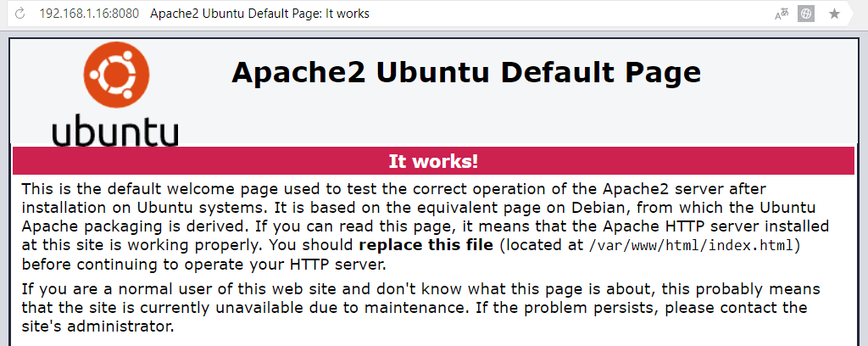The height and width of the screenshot is (346, 868).
Task: Bookmark this page with the star icon
Action: pyautogui.click(x=834, y=14)
